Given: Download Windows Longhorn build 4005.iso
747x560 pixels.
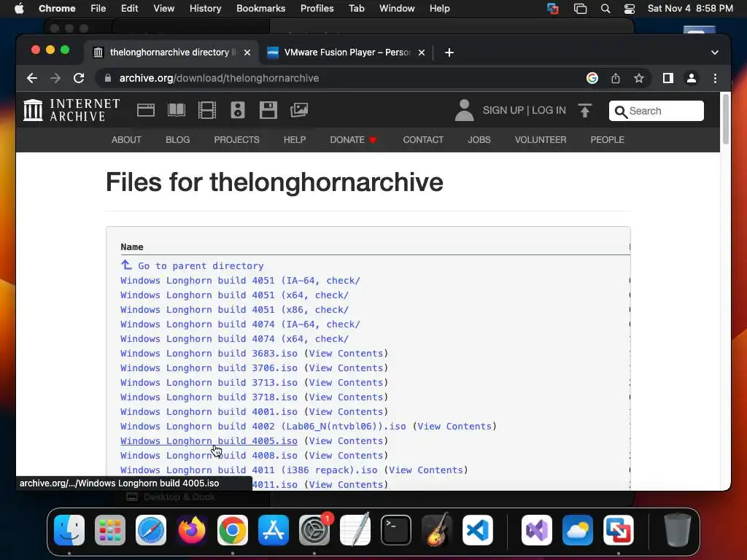Looking at the screenshot, I should (209, 441).
